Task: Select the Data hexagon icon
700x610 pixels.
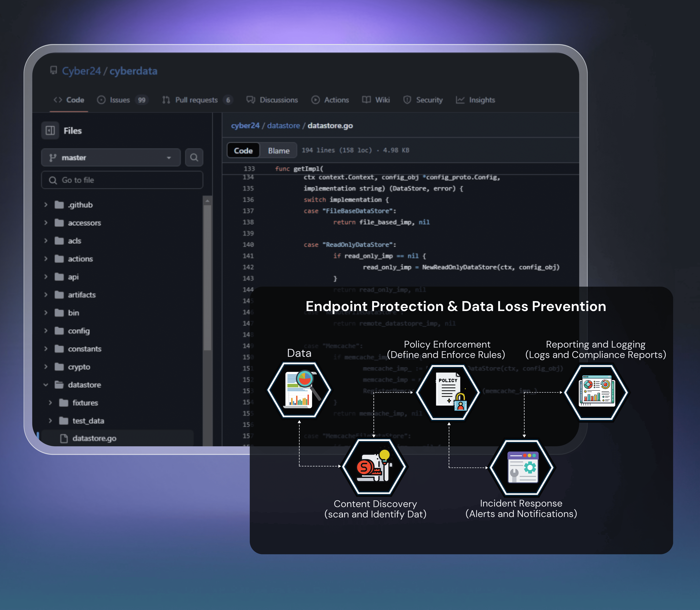Action: [299, 391]
